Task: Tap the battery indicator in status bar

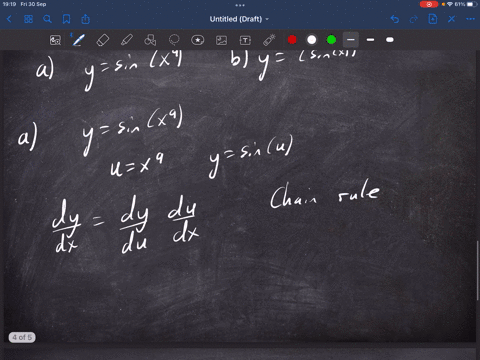Action: click(x=472, y=4)
